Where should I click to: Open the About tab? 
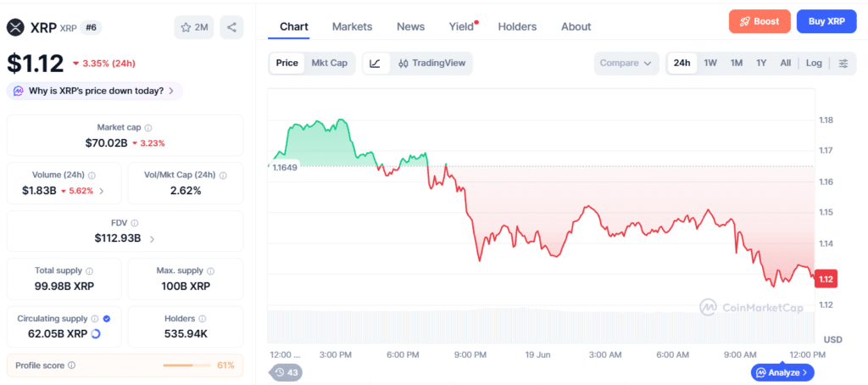click(x=576, y=26)
